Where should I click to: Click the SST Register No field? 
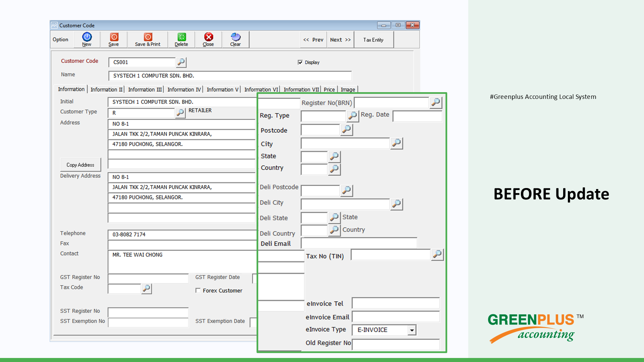click(x=148, y=312)
